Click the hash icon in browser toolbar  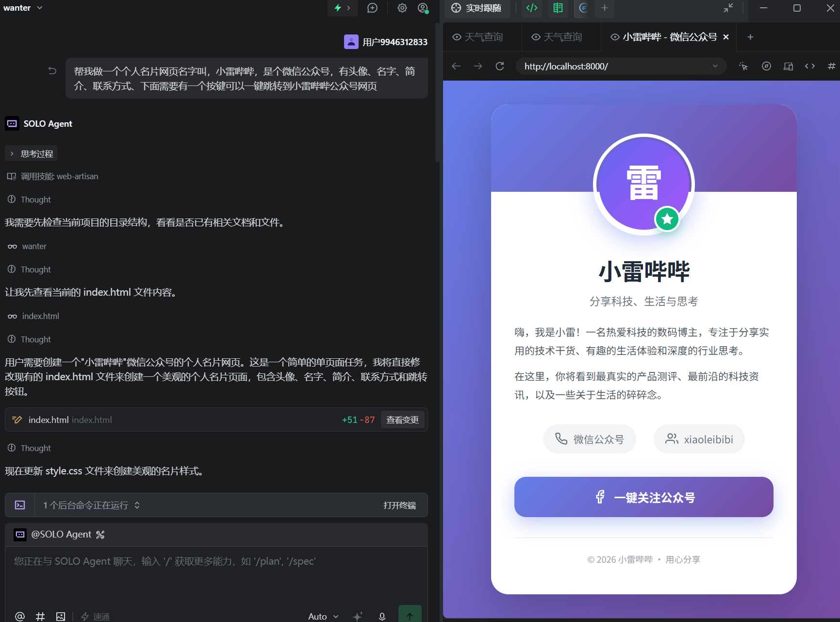[x=831, y=66]
